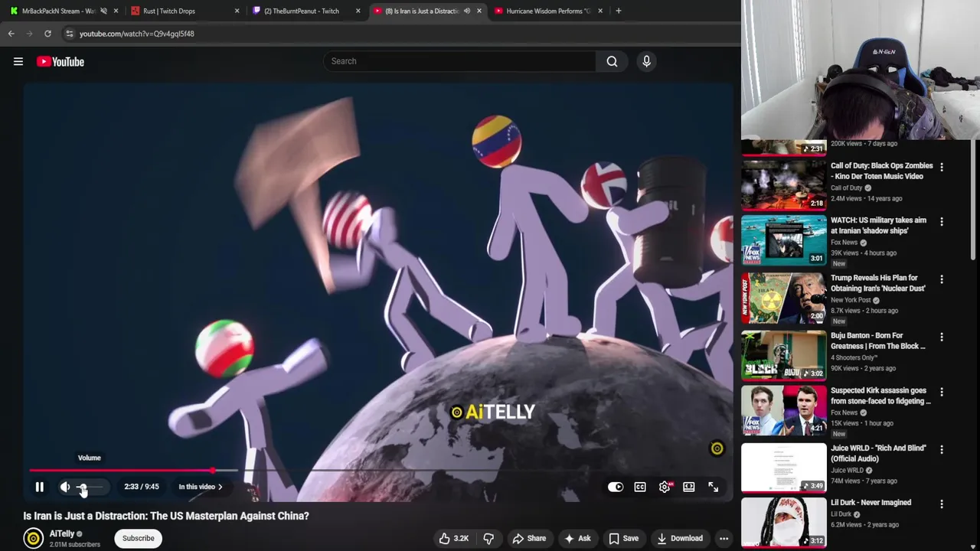Image resolution: width=980 pixels, height=551 pixels.
Task: Share the video
Action: click(529, 538)
